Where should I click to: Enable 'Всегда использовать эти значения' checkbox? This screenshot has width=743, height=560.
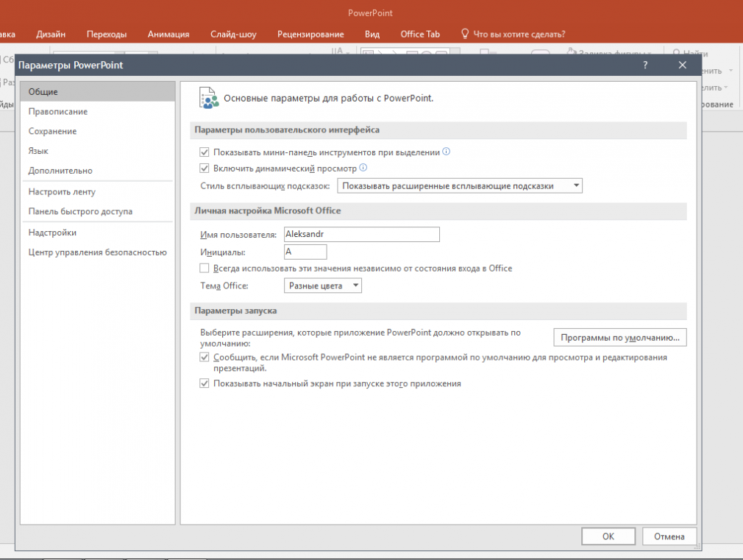coord(205,269)
